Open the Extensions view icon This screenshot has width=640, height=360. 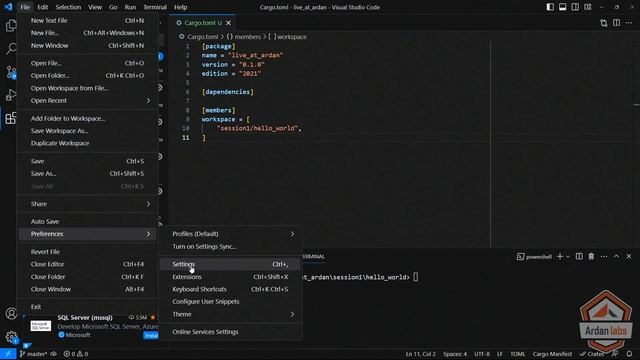pyautogui.click(x=11, y=118)
